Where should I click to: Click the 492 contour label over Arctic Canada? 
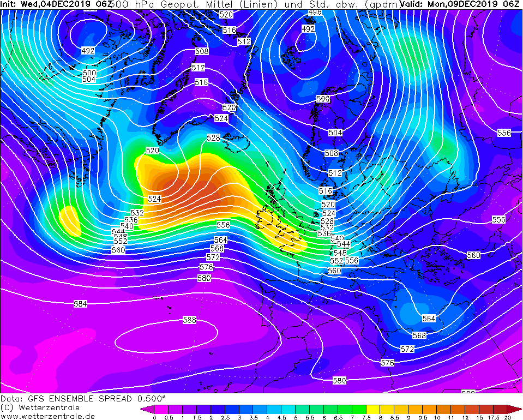[88, 51]
